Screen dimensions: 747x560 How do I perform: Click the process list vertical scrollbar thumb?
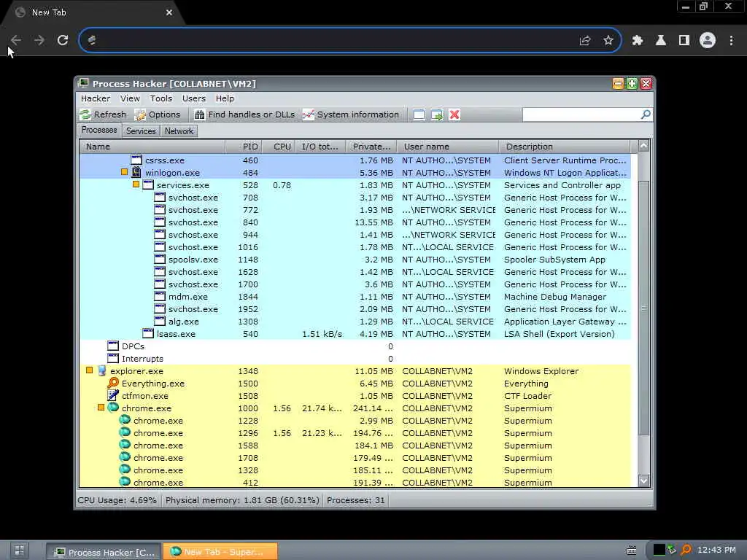click(x=643, y=308)
